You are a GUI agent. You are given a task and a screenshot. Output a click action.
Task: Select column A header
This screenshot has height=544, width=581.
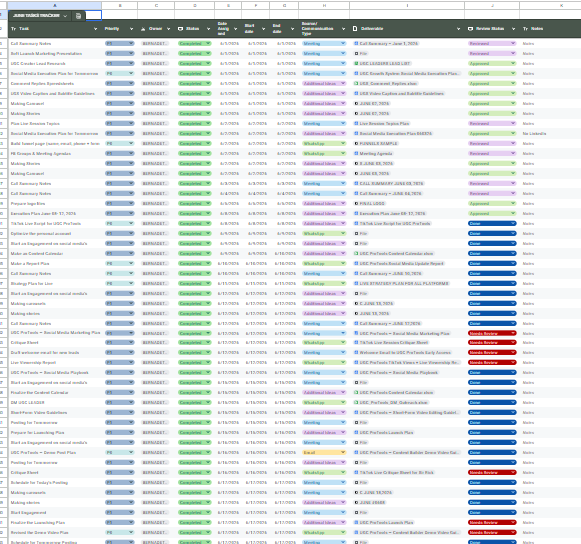(54, 6)
